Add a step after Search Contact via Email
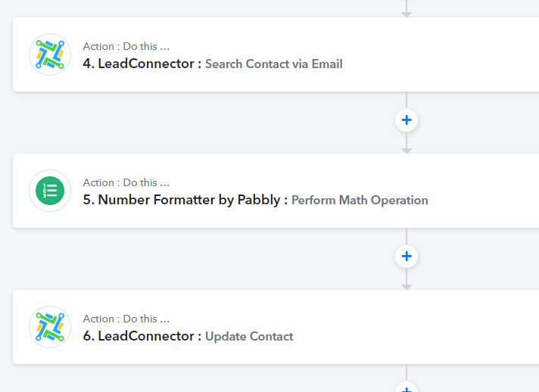 pos(407,120)
